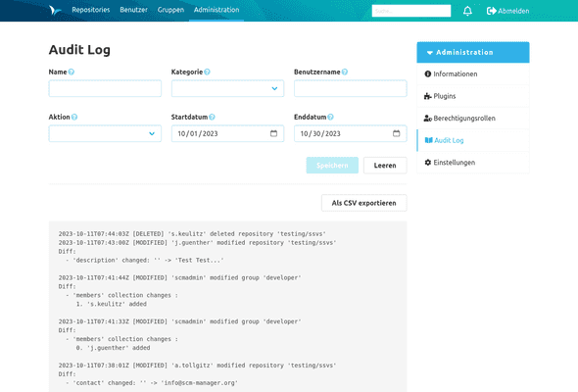The width and height of the screenshot is (578, 392).
Task: Open the Aktion dropdown
Action: pyautogui.click(x=105, y=133)
